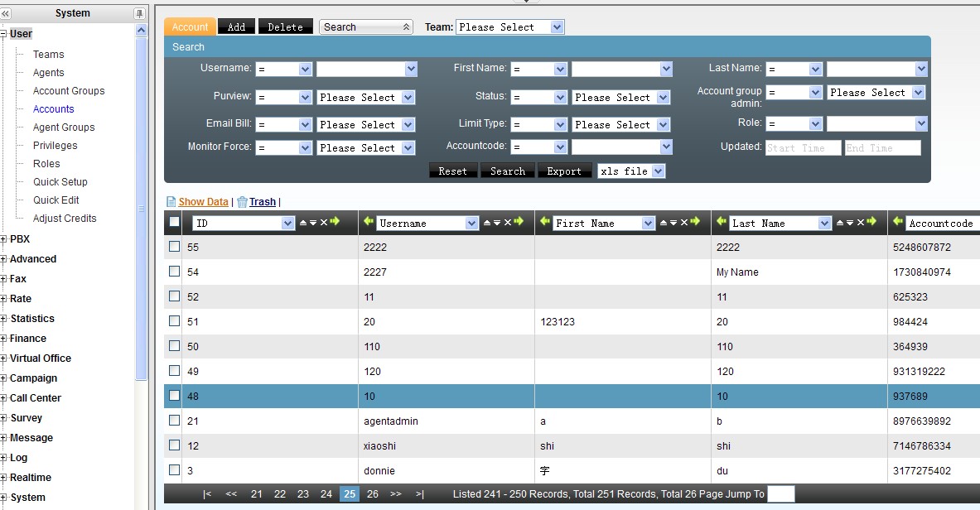The width and height of the screenshot is (980, 510).
Task: Move the ID column right with arrow
Action: pos(335,223)
